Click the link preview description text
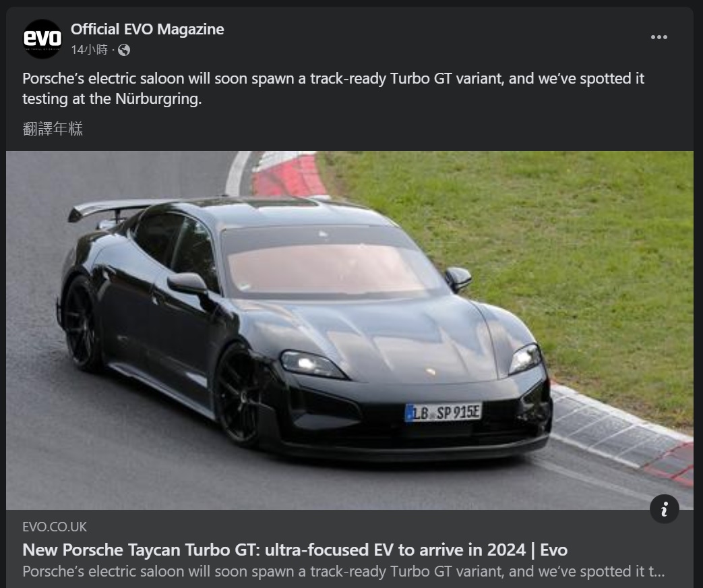Screen dimensions: 703x588 344,571
